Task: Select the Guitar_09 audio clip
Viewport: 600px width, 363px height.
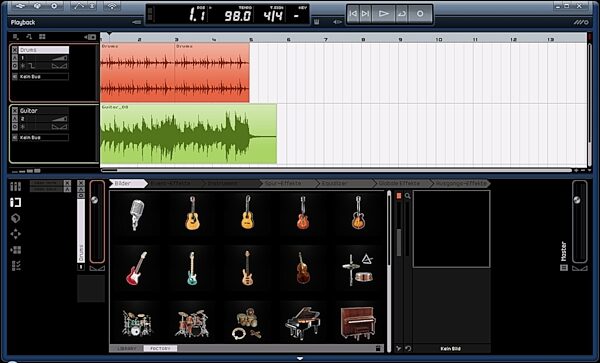Action: (x=188, y=134)
